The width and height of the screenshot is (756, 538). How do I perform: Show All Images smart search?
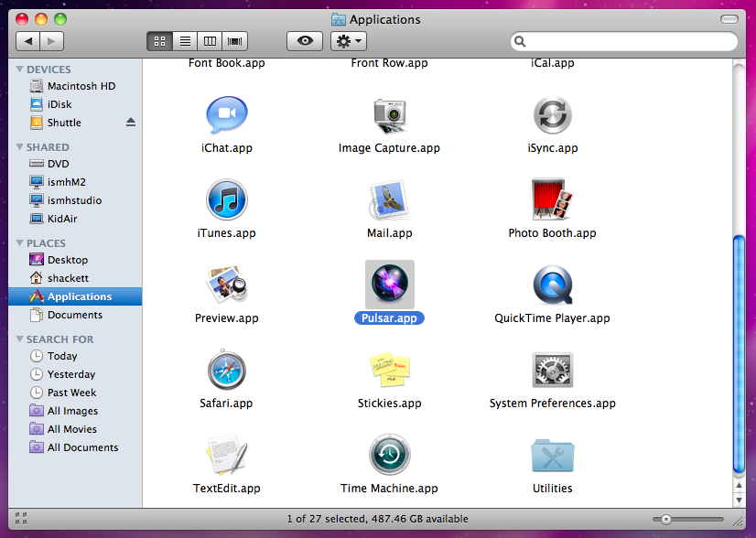75,411
